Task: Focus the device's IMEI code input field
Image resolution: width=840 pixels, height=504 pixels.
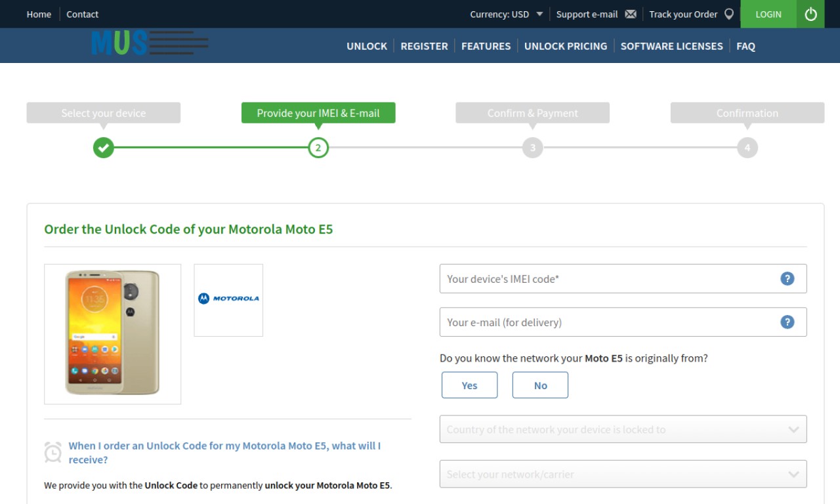Action: (623, 279)
